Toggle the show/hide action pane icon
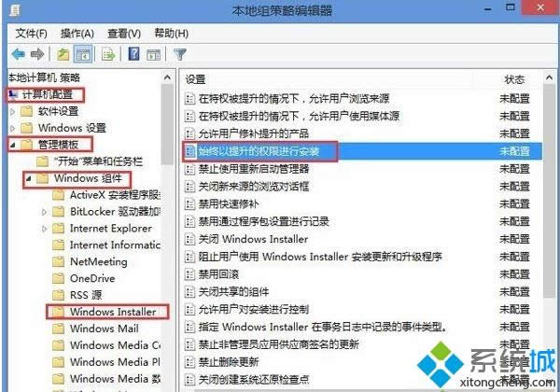Image resolution: width=560 pixels, height=392 pixels. click(x=154, y=55)
